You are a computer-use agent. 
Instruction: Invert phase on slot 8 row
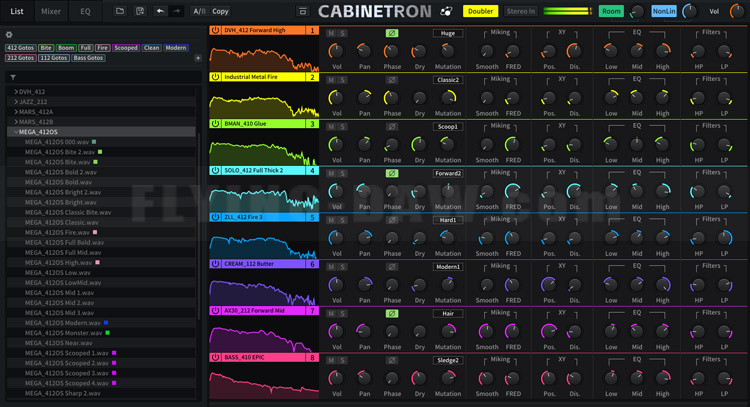tap(392, 360)
